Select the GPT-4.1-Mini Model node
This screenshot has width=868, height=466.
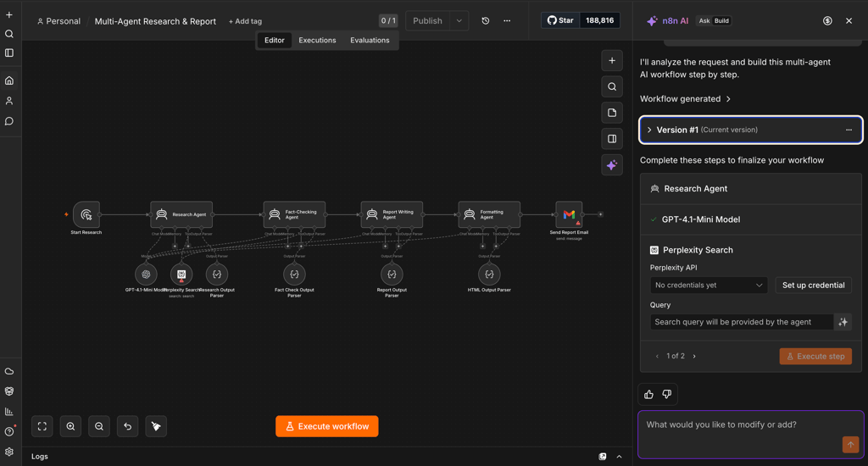pyautogui.click(x=146, y=274)
